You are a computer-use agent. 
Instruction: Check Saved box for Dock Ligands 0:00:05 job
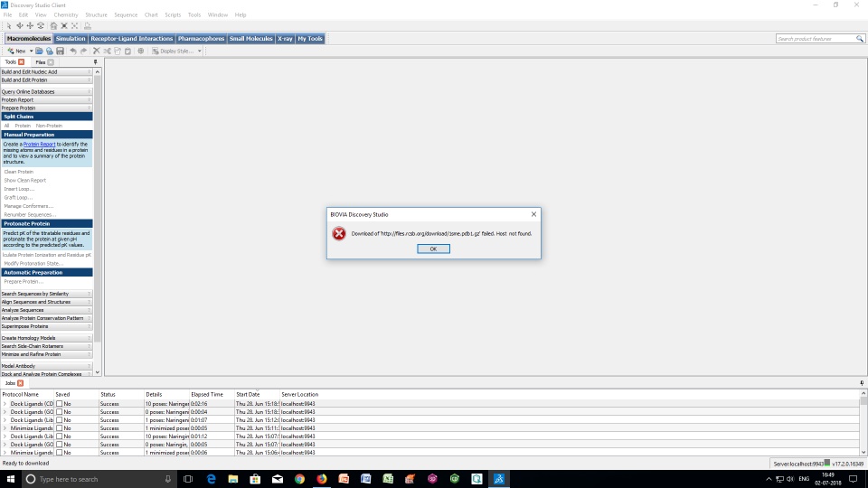(x=60, y=445)
